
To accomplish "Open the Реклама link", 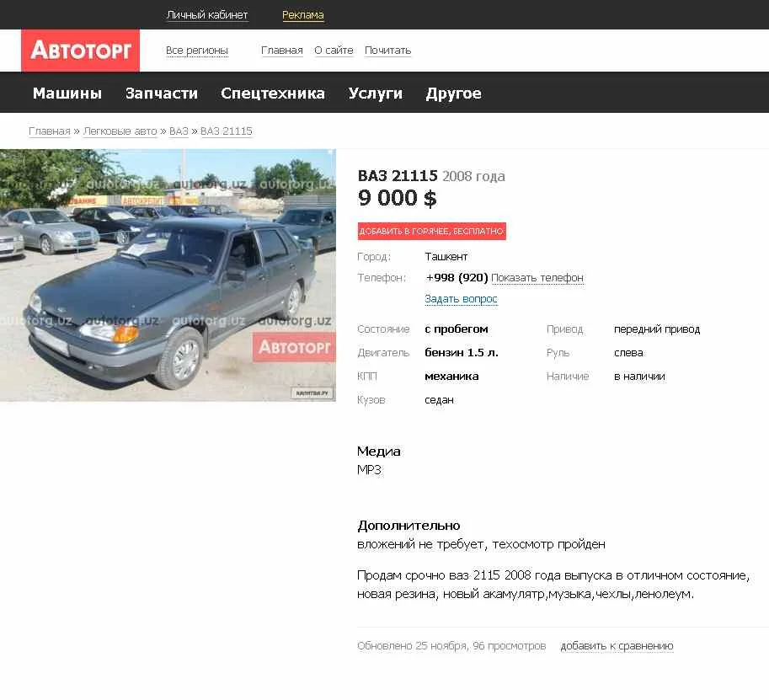I will tap(302, 15).
